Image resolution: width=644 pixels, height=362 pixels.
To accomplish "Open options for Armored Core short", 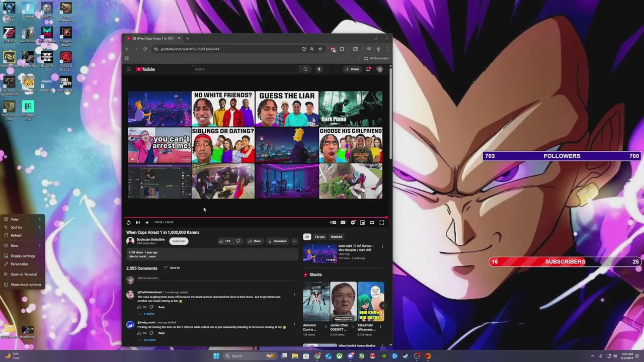I will (x=326, y=326).
